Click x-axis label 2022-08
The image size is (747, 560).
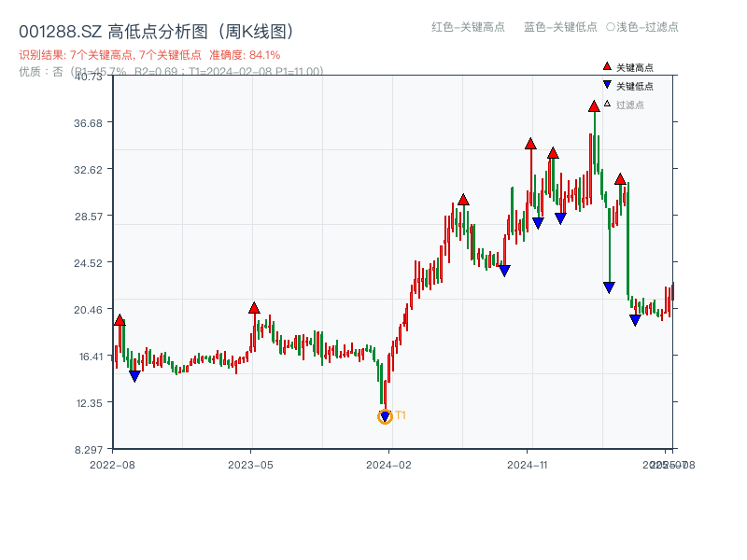click(x=112, y=465)
